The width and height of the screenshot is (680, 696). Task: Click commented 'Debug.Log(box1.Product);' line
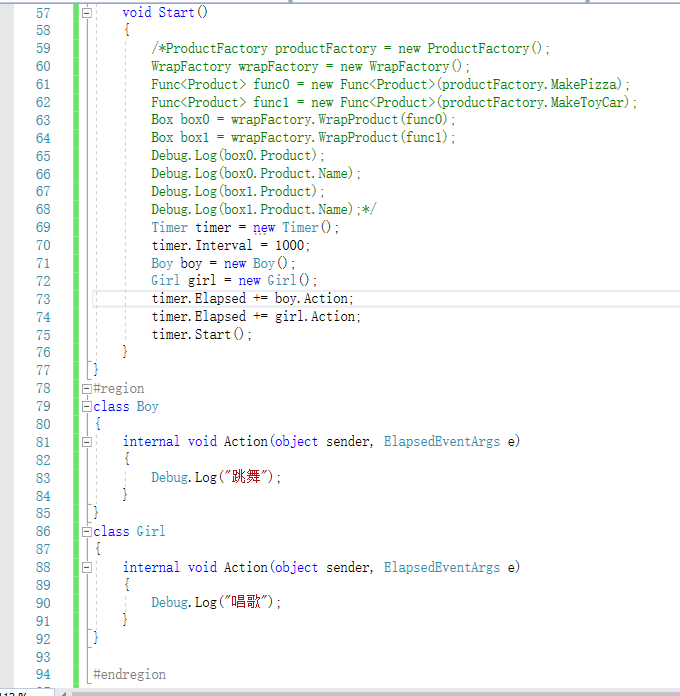237,191
